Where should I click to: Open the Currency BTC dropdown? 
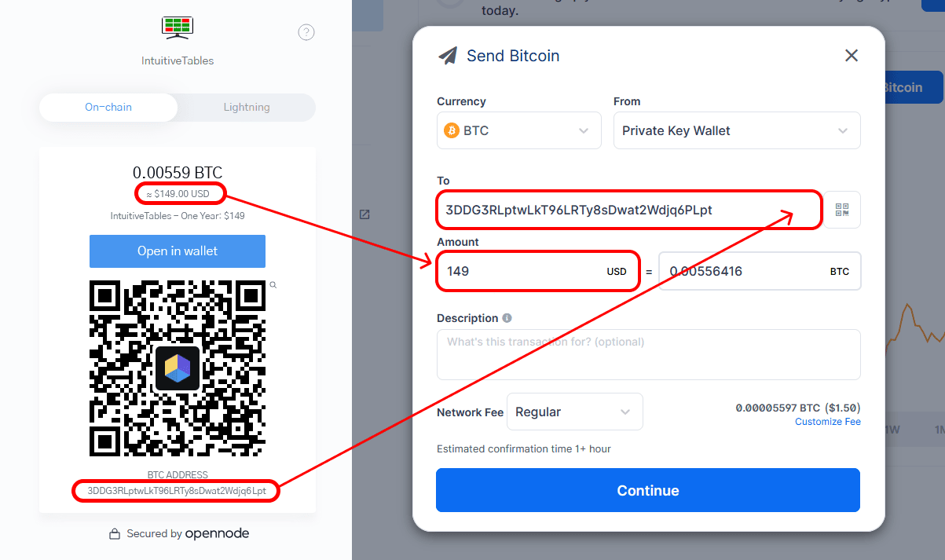click(518, 130)
